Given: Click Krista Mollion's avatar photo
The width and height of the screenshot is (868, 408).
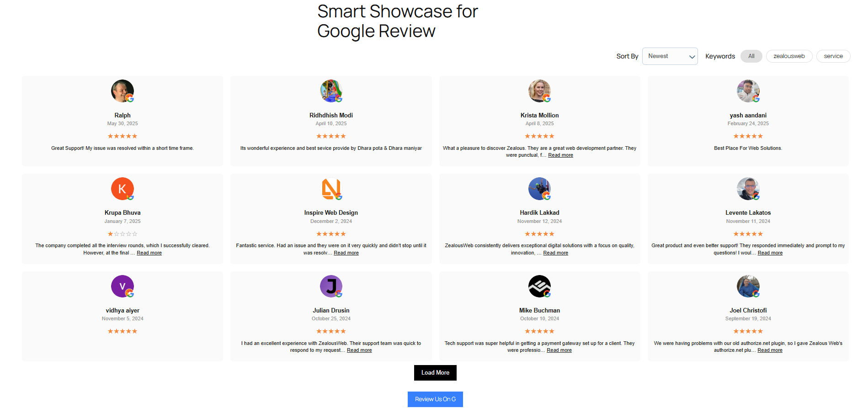Looking at the screenshot, I should pos(539,91).
